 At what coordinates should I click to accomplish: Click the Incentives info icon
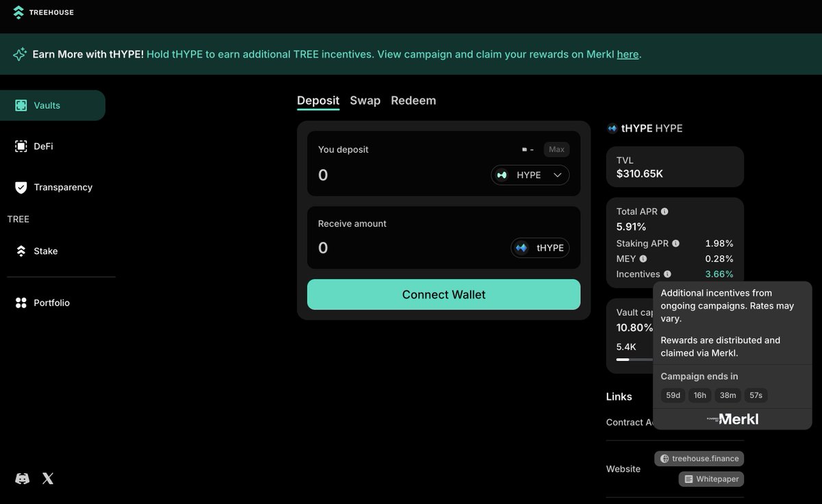click(x=667, y=274)
